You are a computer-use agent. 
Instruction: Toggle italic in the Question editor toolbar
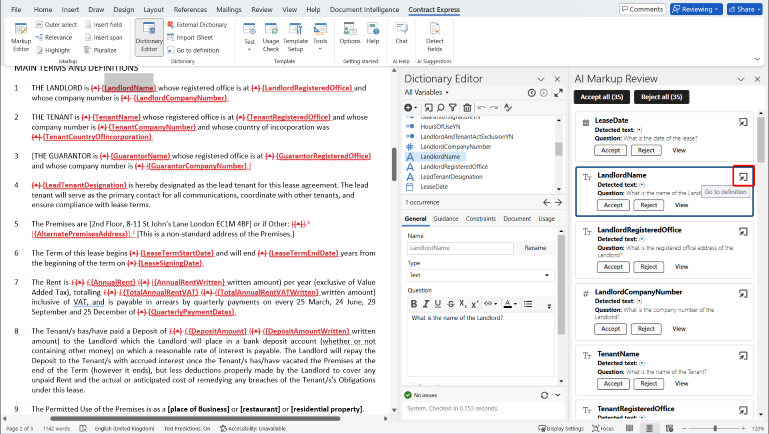(x=424, y=305)
